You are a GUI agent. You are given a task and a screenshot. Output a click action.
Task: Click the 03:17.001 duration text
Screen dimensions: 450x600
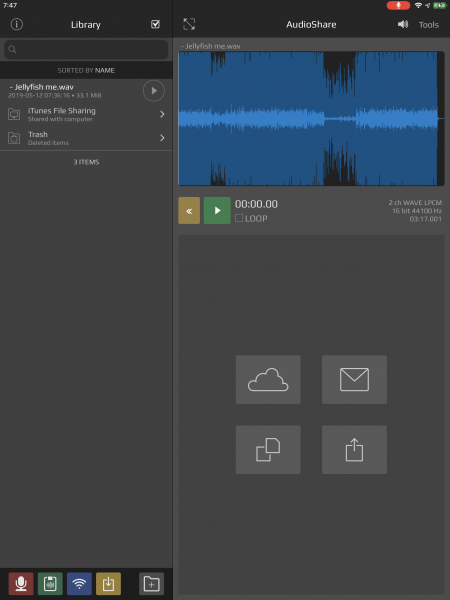point(426,219)
